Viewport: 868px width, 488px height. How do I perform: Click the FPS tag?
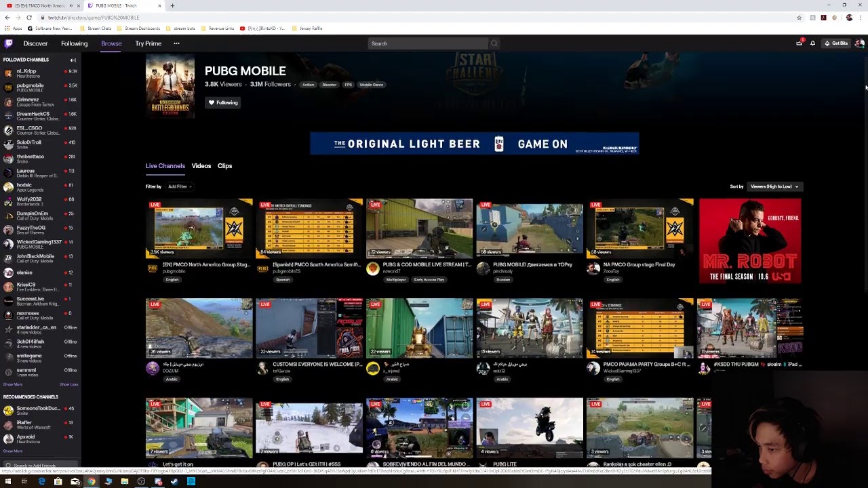(x=348, y=85)
